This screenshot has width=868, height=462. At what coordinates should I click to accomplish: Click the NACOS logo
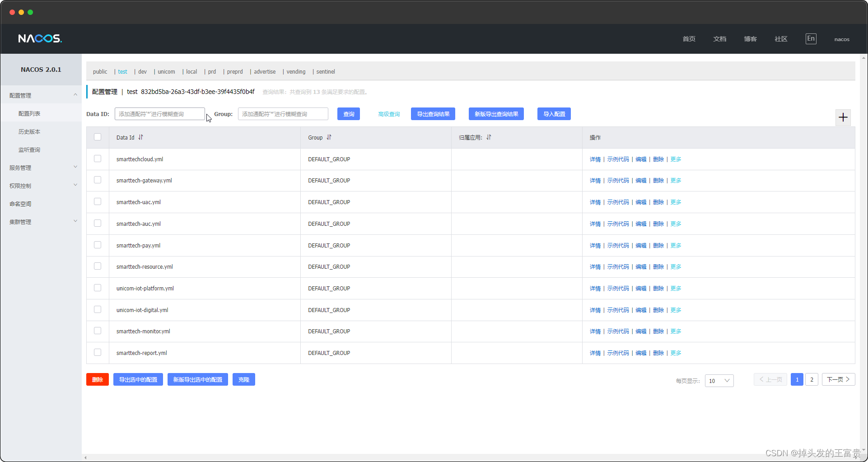click(40, 39)
